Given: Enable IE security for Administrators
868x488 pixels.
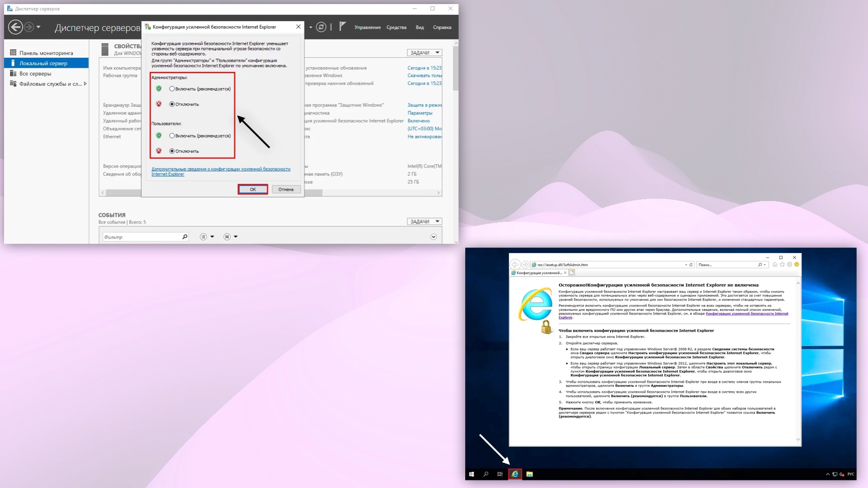Looking at the screenshot, I should pyautogui.click(x=172, y=89).
